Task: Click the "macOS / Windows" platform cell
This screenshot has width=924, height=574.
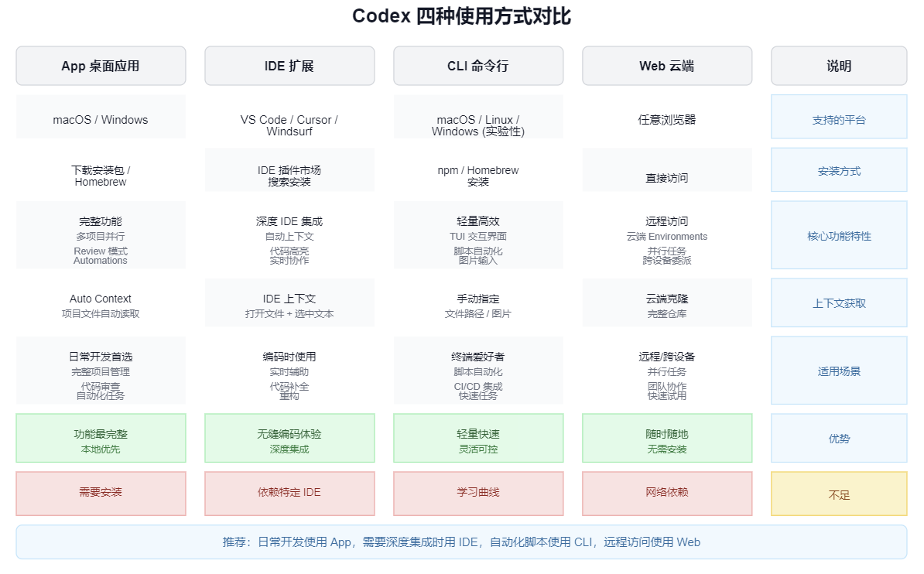Action: pos(101,117)
